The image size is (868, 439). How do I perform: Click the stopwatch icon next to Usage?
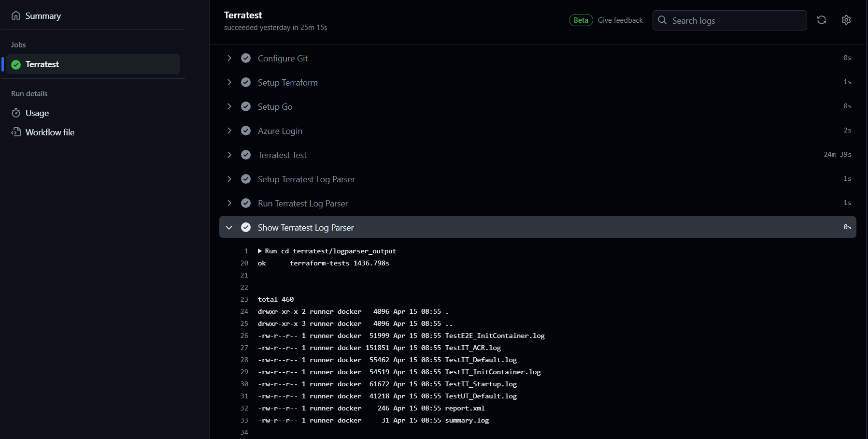point(16,113)
